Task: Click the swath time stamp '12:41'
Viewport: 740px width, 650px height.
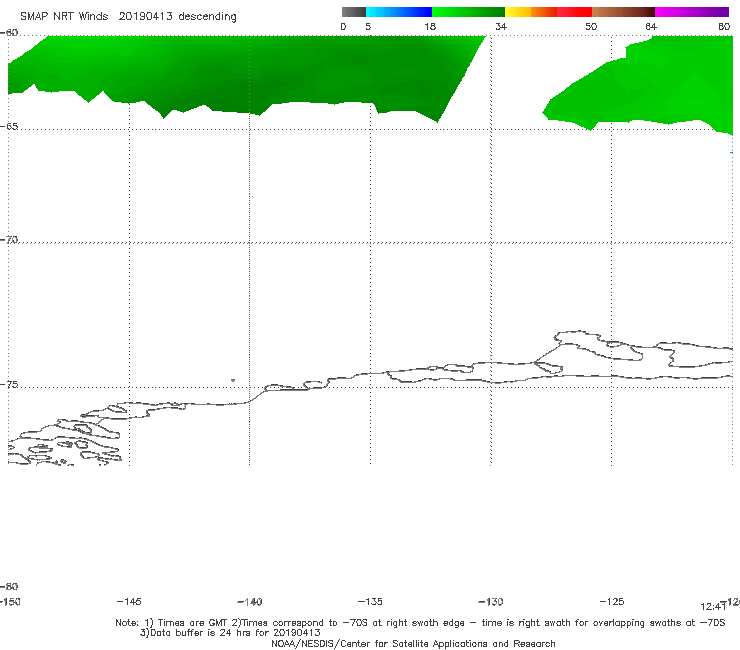Action: coord(713,607)
